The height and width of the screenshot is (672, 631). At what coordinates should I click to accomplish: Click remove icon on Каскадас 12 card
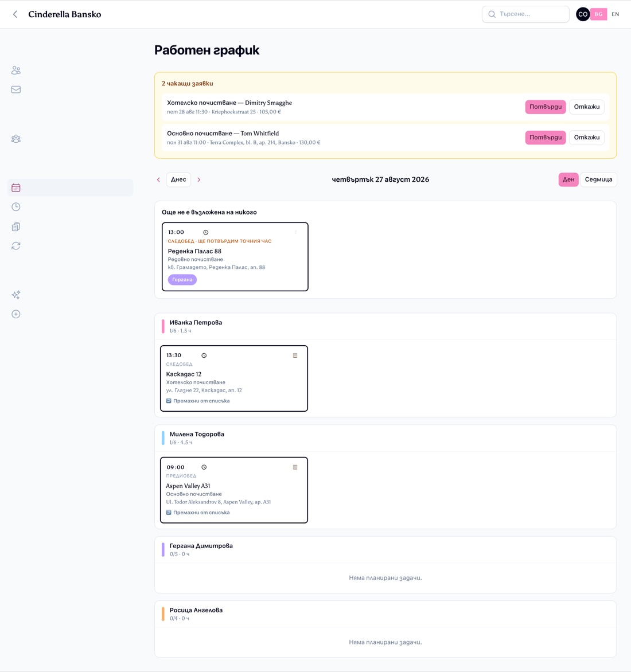(169, 401)
